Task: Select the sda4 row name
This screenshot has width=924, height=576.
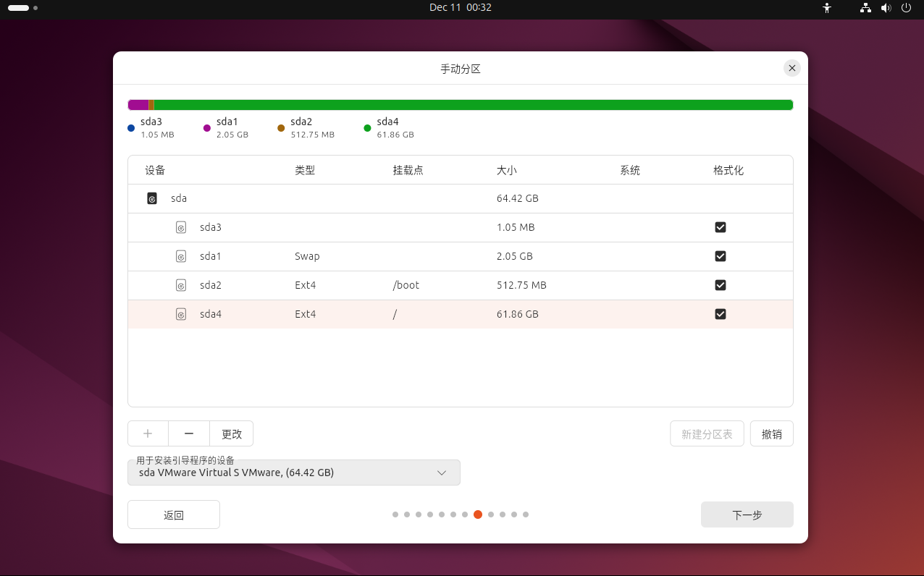Action: pos(211,314)
